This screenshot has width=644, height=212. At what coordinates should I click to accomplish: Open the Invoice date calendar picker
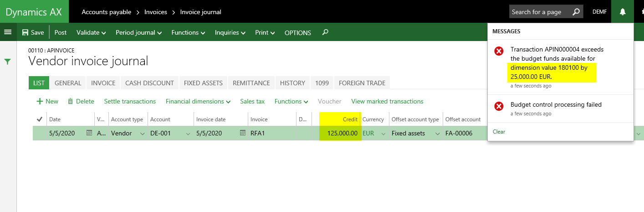pyautogui.click(x=243, y=133)
